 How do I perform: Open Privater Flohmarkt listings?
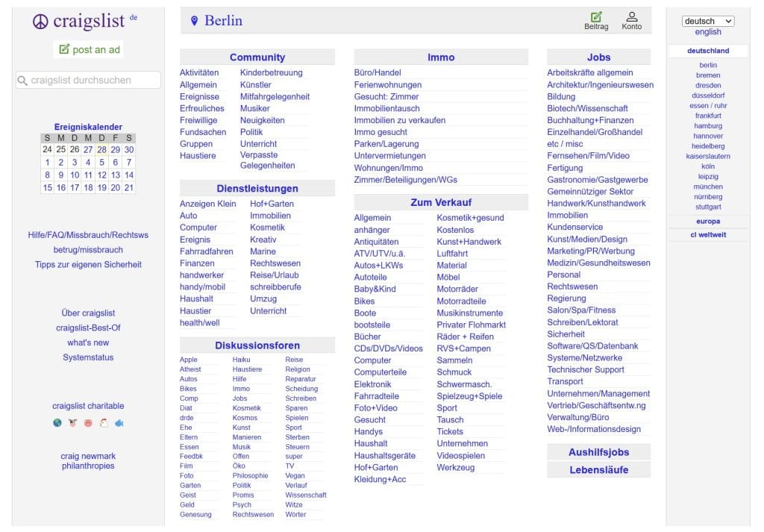pos(472,325)
